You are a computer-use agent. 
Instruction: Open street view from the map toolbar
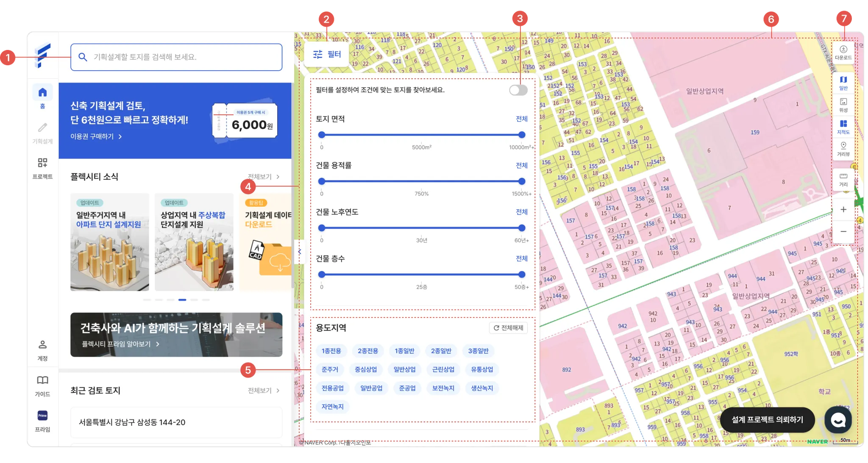[x=843, y=149]
